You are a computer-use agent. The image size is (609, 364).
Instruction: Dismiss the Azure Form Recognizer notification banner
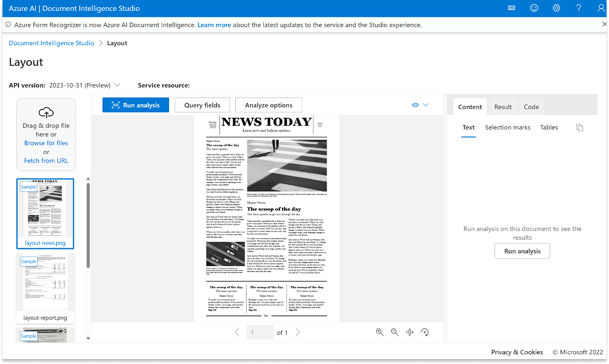(604, 24)
